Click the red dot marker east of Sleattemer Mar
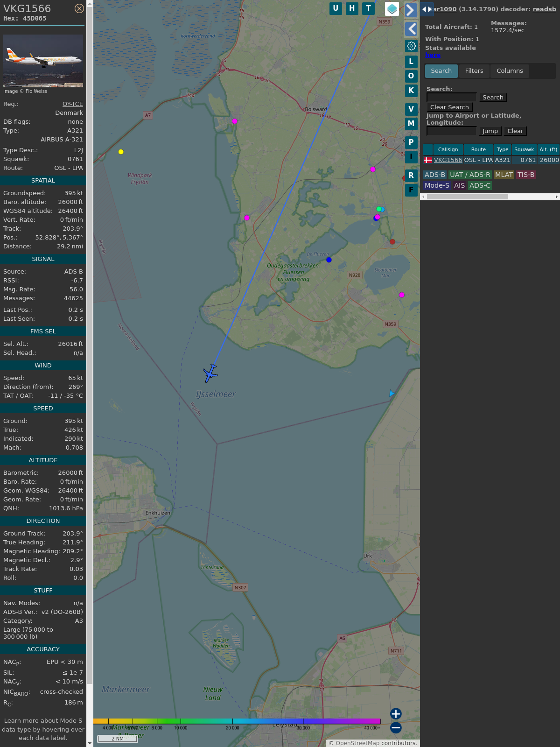Screen dimensions: 560x747 coord(392,242)
